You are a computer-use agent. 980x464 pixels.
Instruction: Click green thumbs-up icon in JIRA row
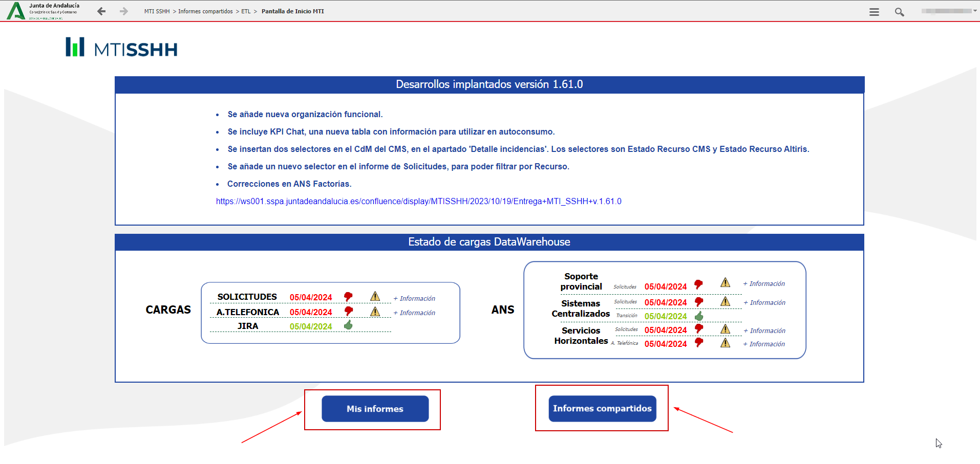pyautogui.click(x=348, y=325)
